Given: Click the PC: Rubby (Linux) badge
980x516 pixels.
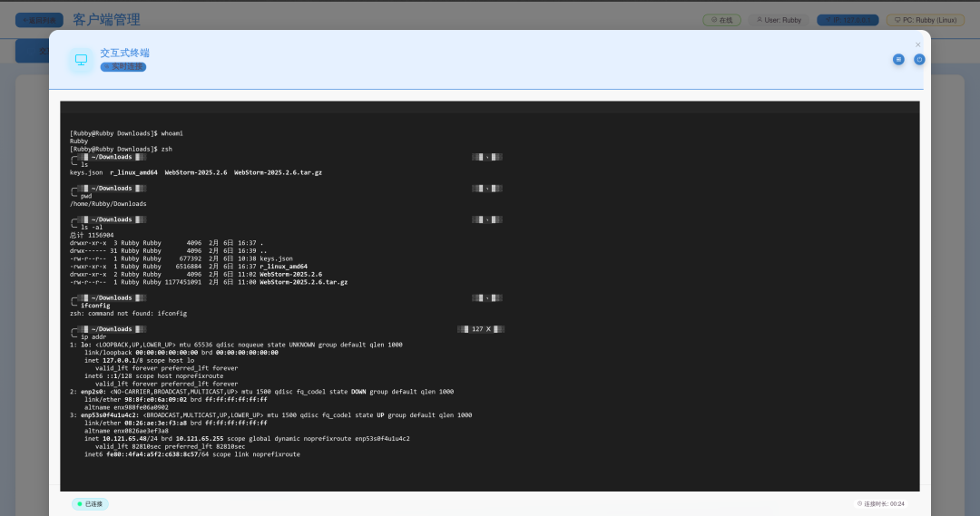Looking at the screenshot, I should click(x=925, y=20).
